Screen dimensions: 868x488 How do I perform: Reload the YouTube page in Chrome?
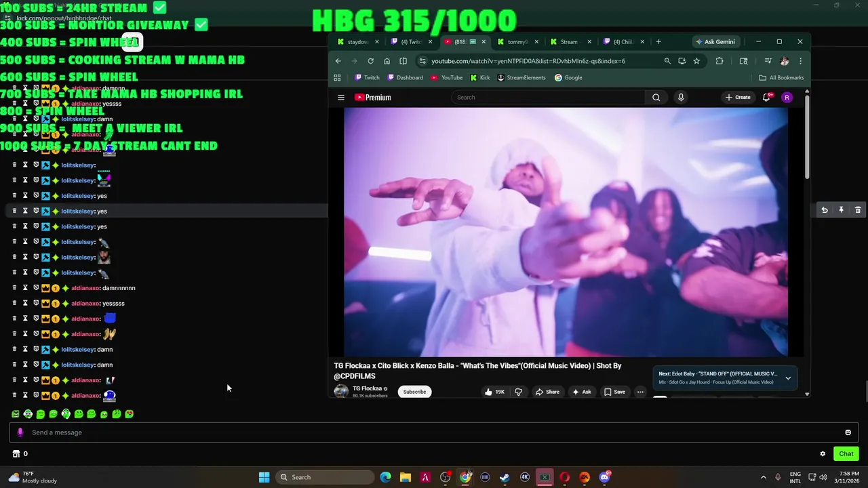coord(370,61)
